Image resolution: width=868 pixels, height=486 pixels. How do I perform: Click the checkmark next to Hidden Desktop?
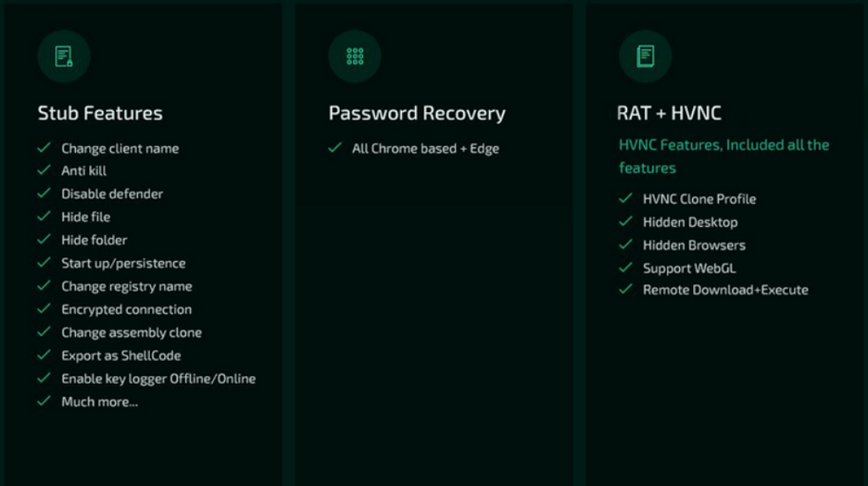pos(625,222)
